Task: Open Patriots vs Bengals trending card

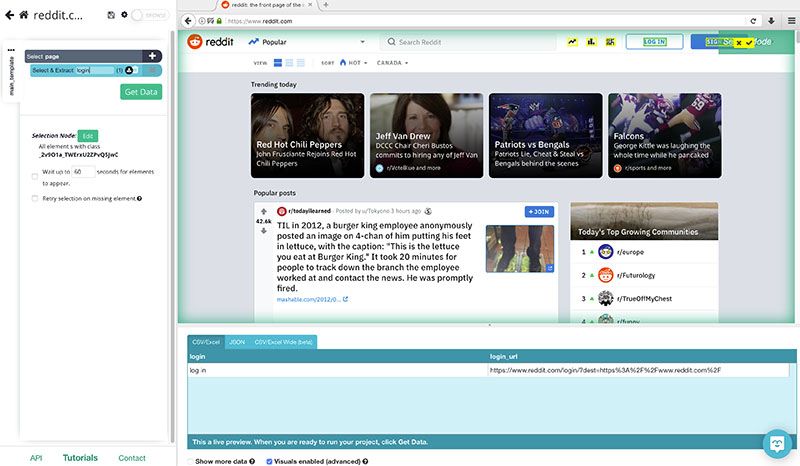Action: pos(545,135)
